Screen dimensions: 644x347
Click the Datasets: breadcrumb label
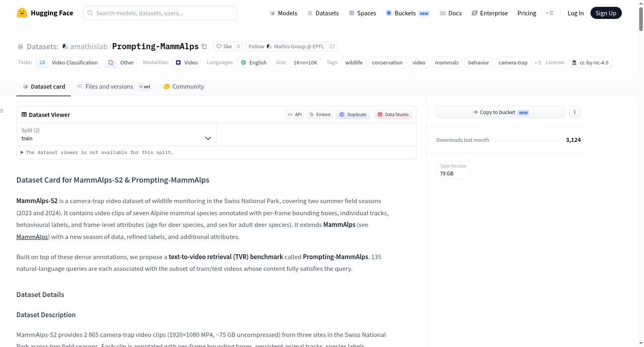coord(43,46)
